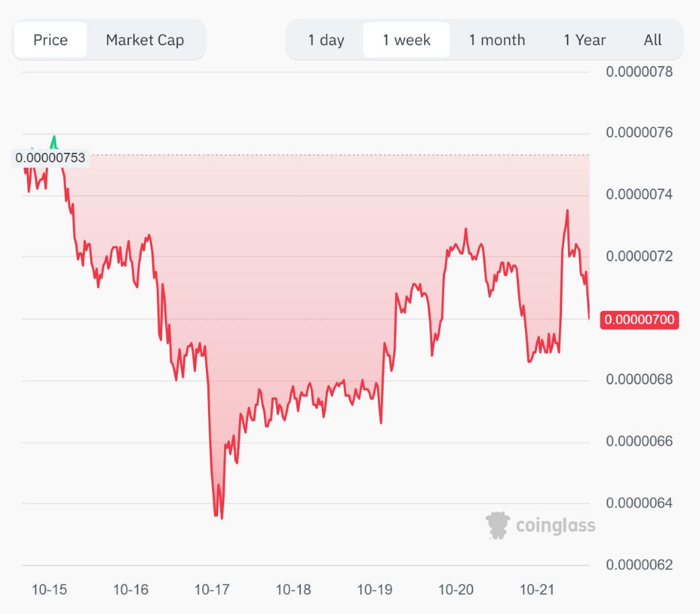
Task: Click the coinglass bear logo icon
Action: click(498, 524)
